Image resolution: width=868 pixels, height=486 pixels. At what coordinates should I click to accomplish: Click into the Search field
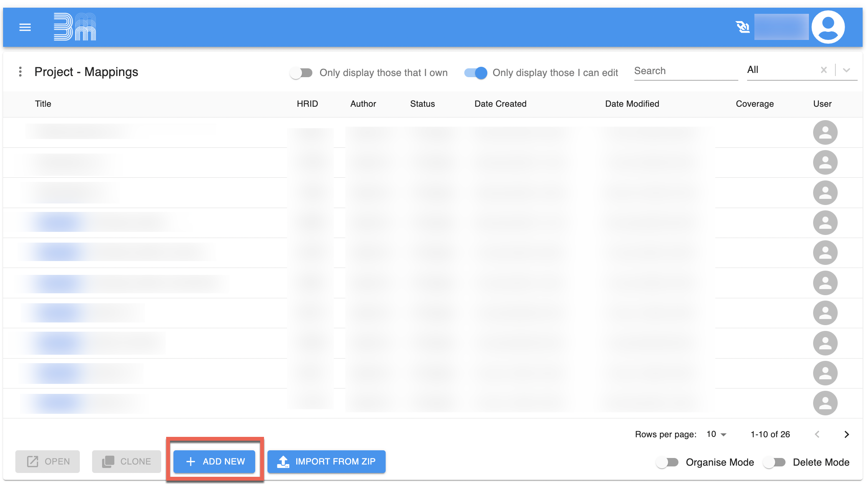tap(685, 71)
